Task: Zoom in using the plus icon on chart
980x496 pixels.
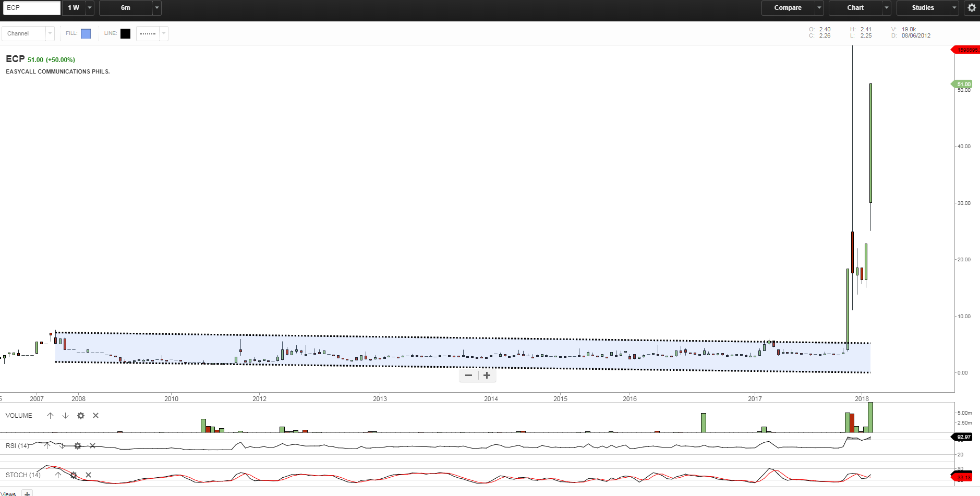Action: click(x=486, y=375)
